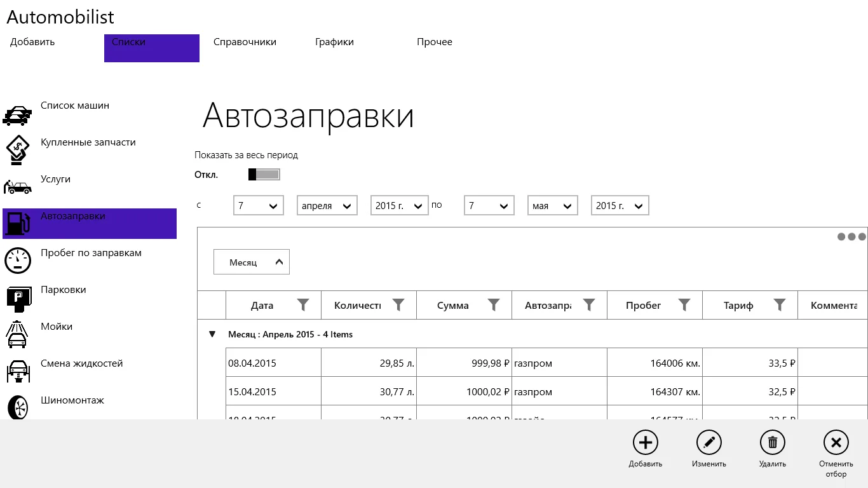Viewport: 868px width, 488px height.
Task: Click the tire fitting wheel icon
Action: [17, 407]
